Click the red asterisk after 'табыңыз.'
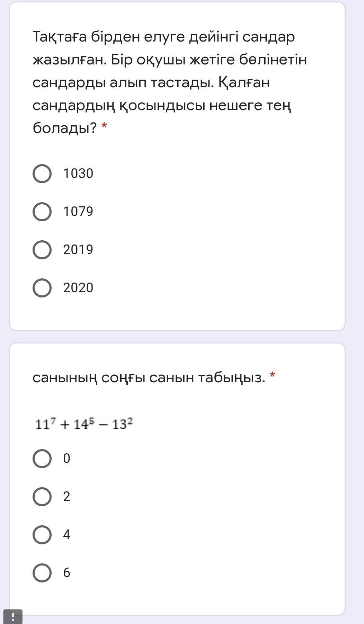This screenshot has width=364, height=624. point(273,375)
